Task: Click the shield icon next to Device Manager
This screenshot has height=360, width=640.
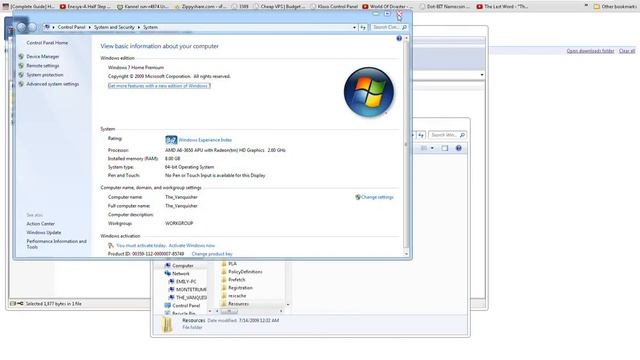Action: pos(21,56)
